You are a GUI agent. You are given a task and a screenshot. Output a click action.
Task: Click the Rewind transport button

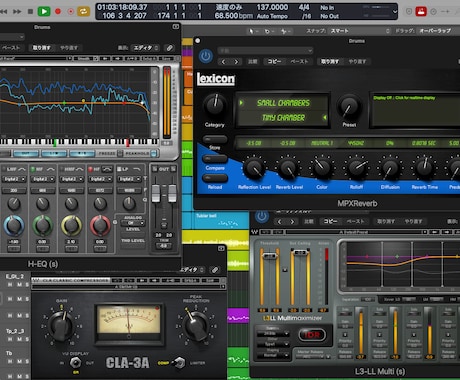pos(4,11)
